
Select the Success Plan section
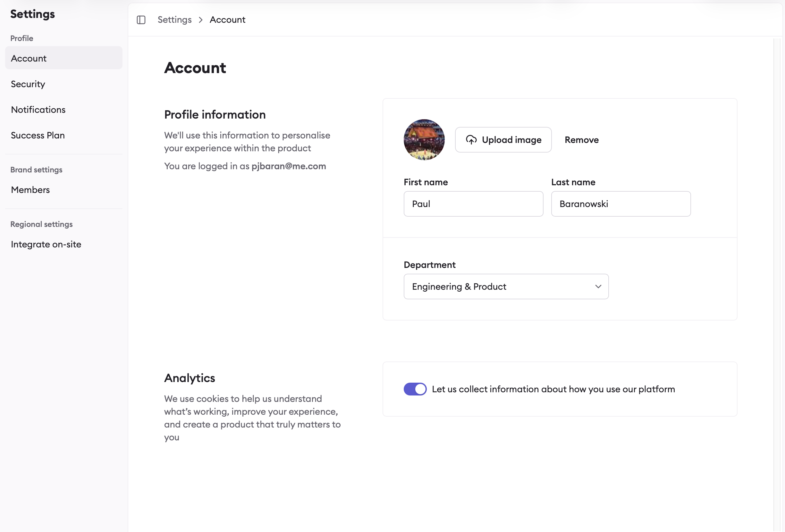tap(38, 135)
